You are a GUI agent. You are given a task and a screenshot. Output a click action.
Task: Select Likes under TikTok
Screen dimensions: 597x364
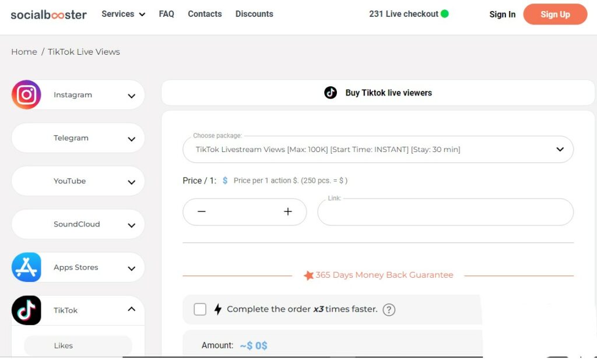[x=78, y=345]
